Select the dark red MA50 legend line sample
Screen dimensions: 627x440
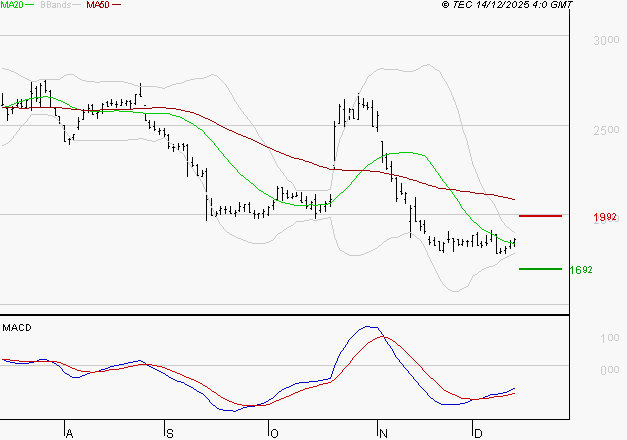117,5
